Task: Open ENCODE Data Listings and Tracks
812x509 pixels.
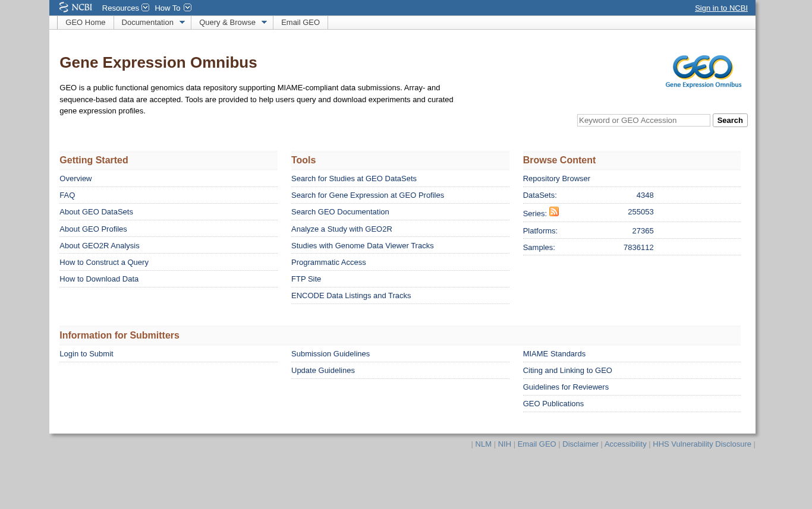Action: click(351, 296)
